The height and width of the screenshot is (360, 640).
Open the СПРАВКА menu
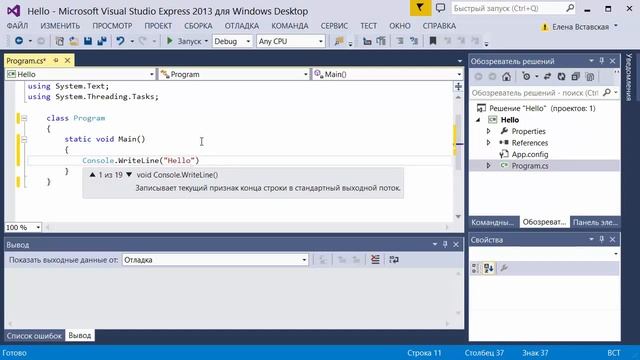(439, 26)
